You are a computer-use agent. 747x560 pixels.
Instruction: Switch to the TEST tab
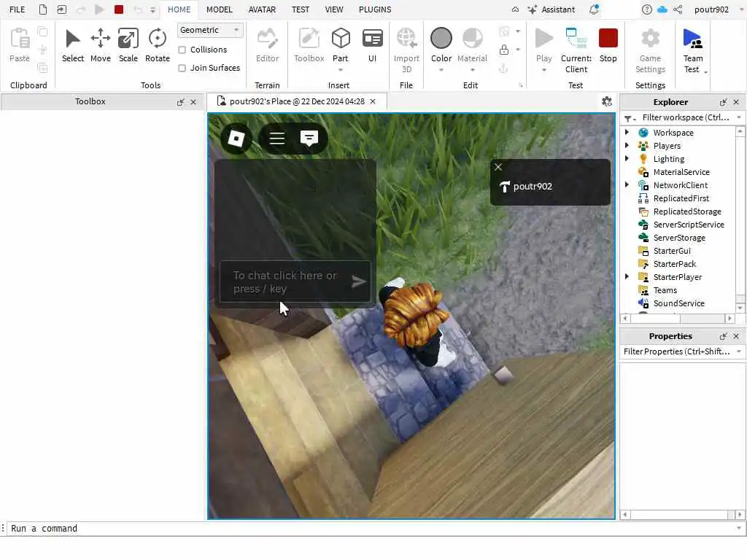click(x=300, y=9)
